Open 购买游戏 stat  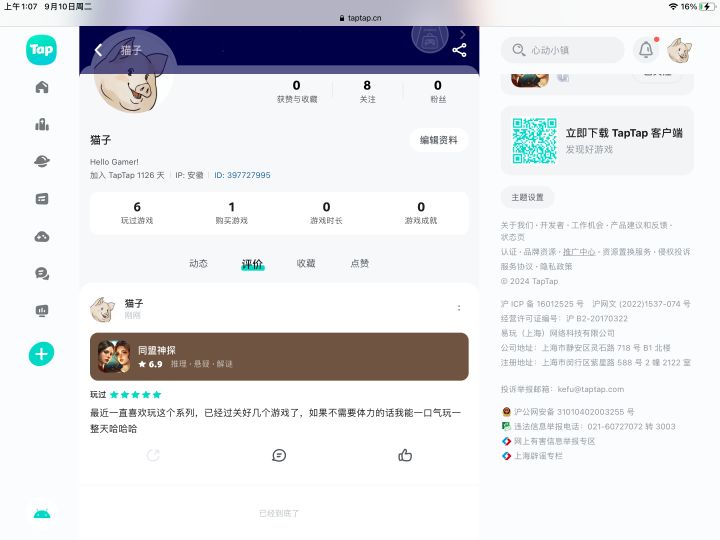coord(231,213)
